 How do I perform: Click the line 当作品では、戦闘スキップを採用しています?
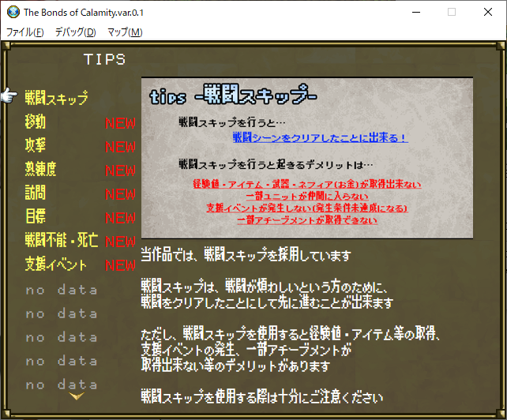(246, 255)
